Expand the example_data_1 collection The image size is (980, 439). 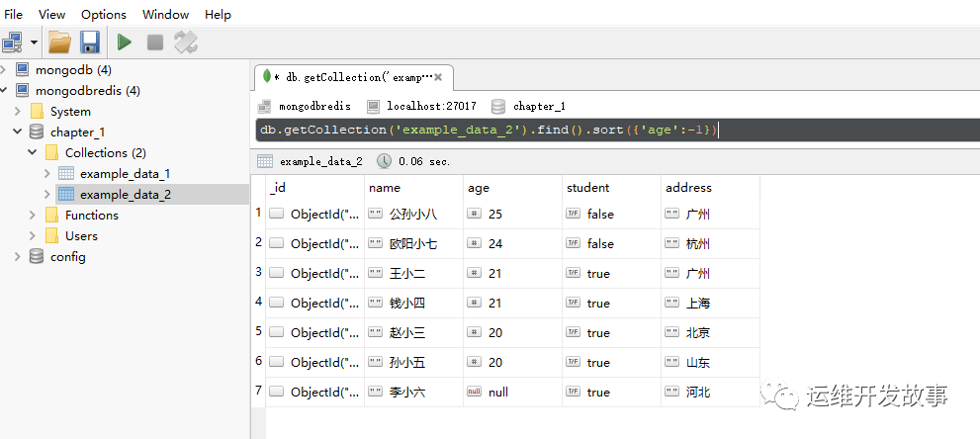tap(47, 174)
